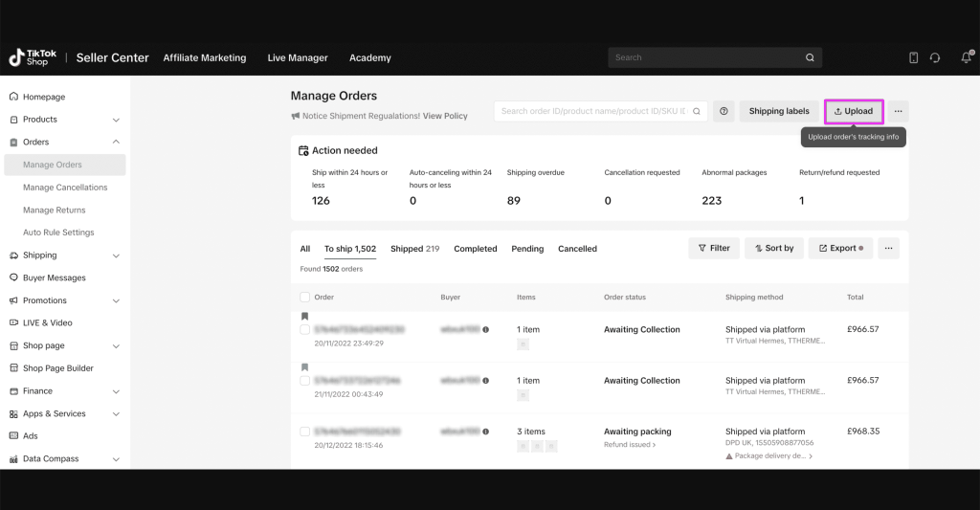Open the Sort by dropdown
Viewport: 980px width, 510px height.
tap(773, 248)
